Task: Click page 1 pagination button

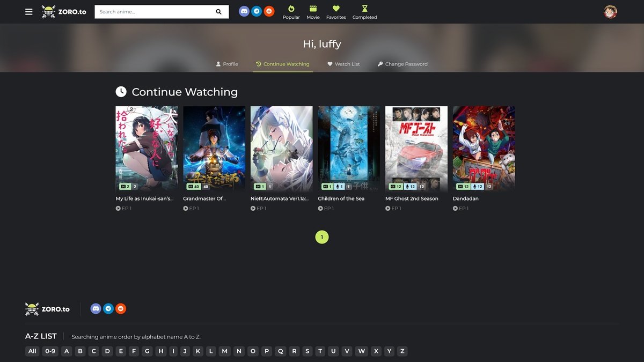Action: point(322,237)
